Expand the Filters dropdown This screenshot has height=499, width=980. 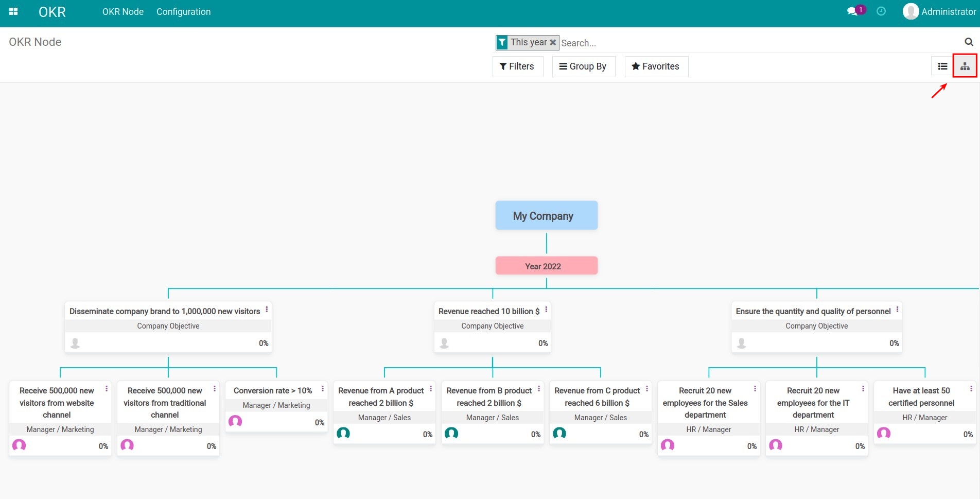coord(517,66)
